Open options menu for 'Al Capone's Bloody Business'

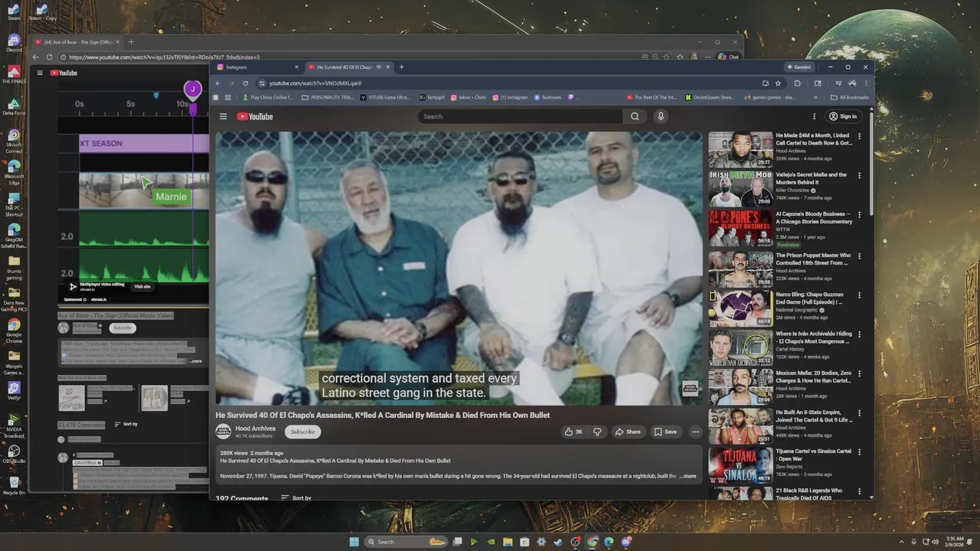click(859, 215)
